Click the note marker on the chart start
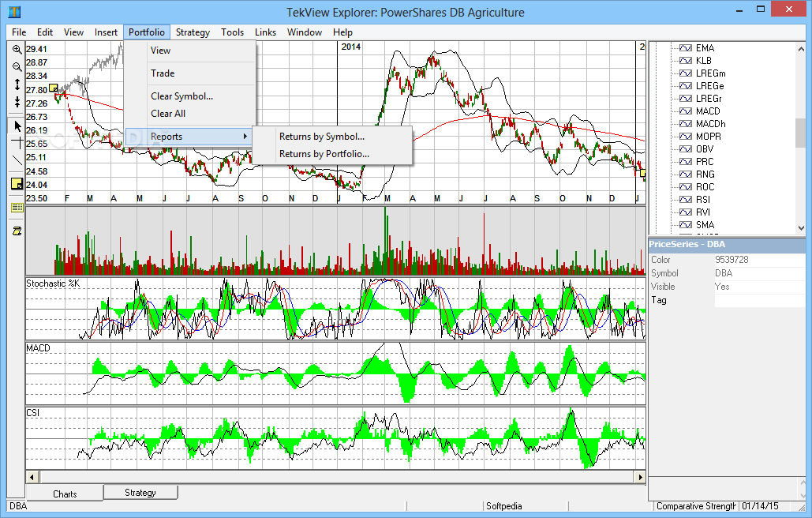The width and height of the screenshot is (812, 518). (53, 88)
